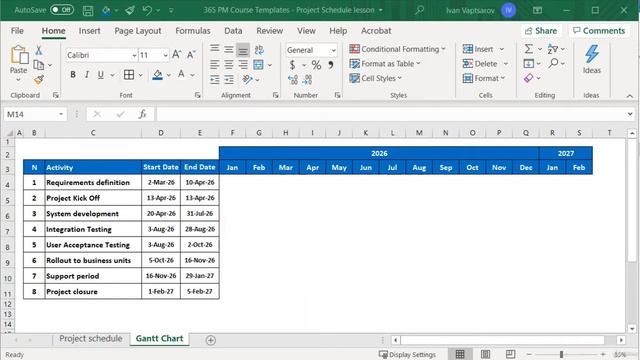Click the Copy icon

(x=39, y=64)
